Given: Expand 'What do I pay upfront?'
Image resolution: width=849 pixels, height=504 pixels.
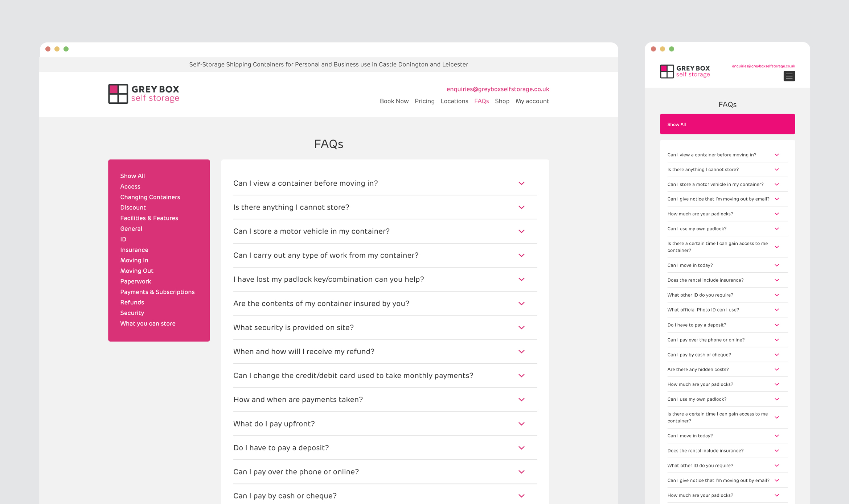Looking at the screenshot, I should (385, 424).
